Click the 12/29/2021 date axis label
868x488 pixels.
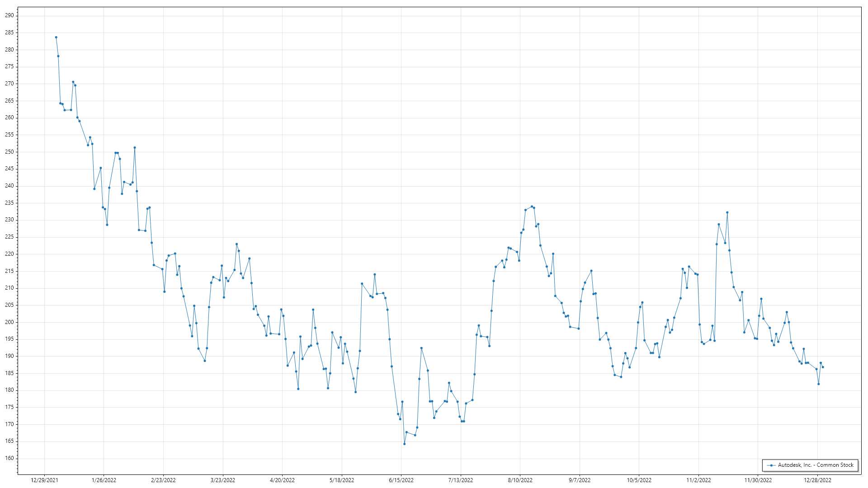point(44,480)
